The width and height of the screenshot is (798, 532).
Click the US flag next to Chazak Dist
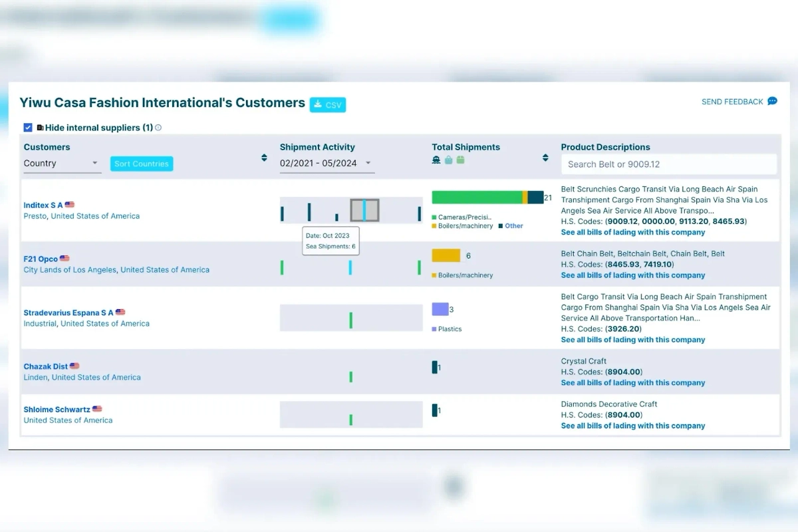(74, 366)
